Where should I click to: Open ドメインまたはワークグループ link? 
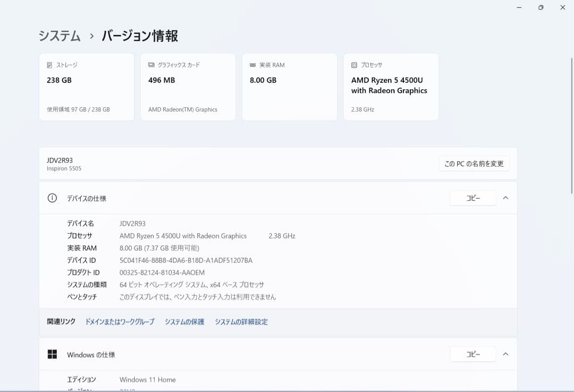120,322
